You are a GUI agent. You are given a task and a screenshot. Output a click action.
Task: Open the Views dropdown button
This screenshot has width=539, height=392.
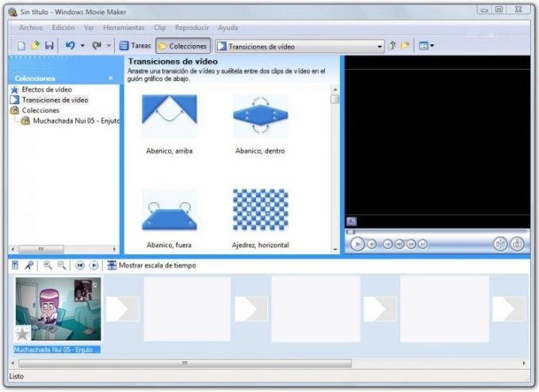pos(426,46)
